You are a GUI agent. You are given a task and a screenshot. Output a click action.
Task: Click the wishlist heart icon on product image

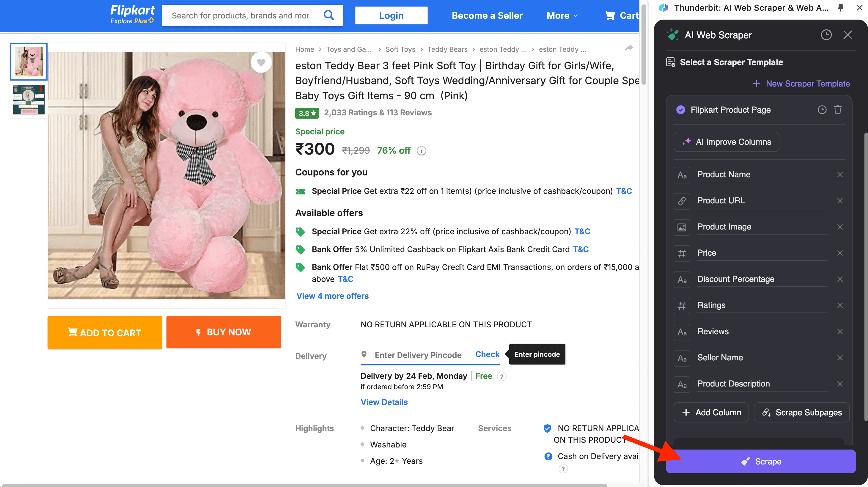pos(261,62)
